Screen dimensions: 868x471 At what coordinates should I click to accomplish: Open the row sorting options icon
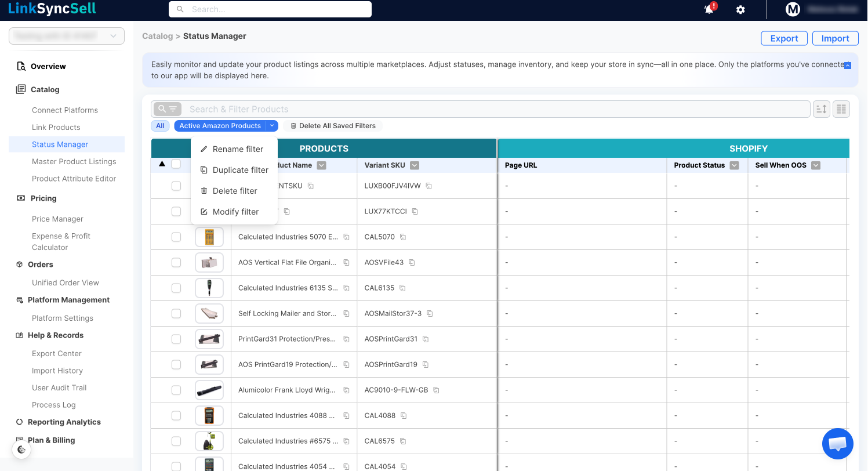(821, 109)
